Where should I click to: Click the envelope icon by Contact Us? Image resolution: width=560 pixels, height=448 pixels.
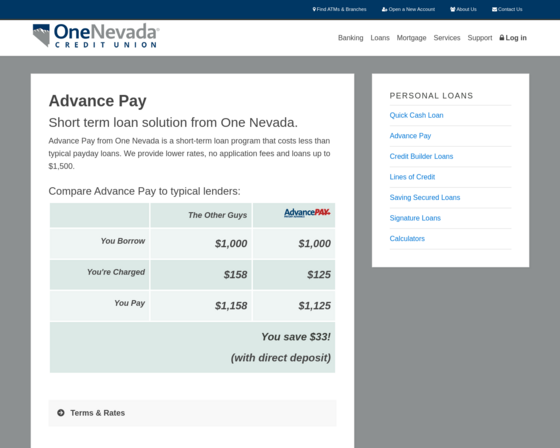point(494,9)
